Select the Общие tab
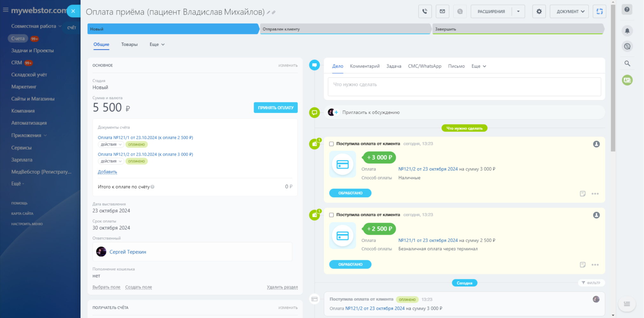644x318 pixels. (101, 45)
